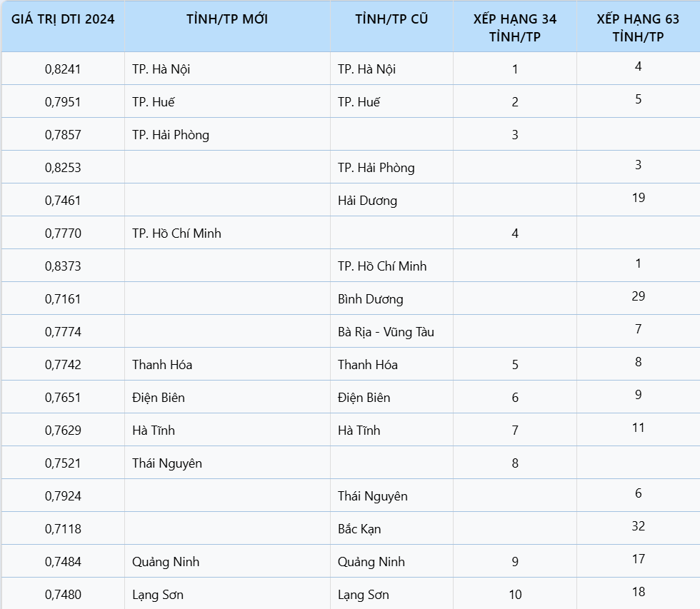This screenshot has height=609, width=700.
Task: Click the 'Bắc Kạn' cell
Action: pos(359,529)
